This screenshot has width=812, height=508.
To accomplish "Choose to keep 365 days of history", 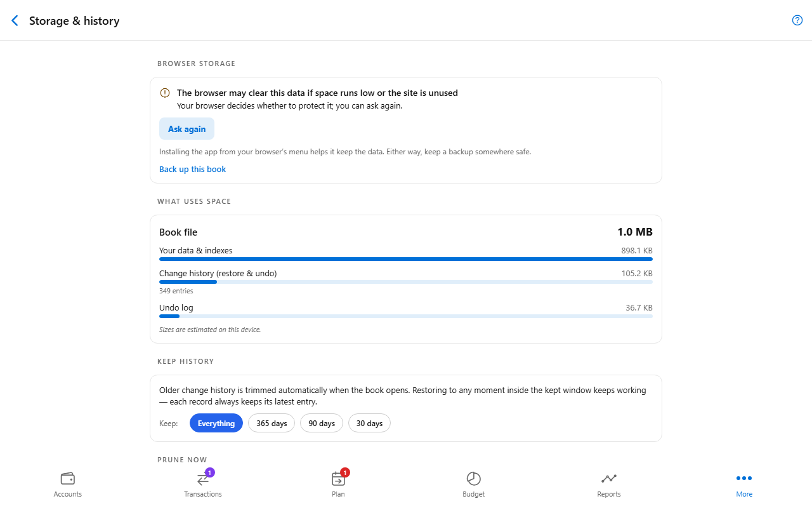I will pyautogui.click(x=272, y=423).
